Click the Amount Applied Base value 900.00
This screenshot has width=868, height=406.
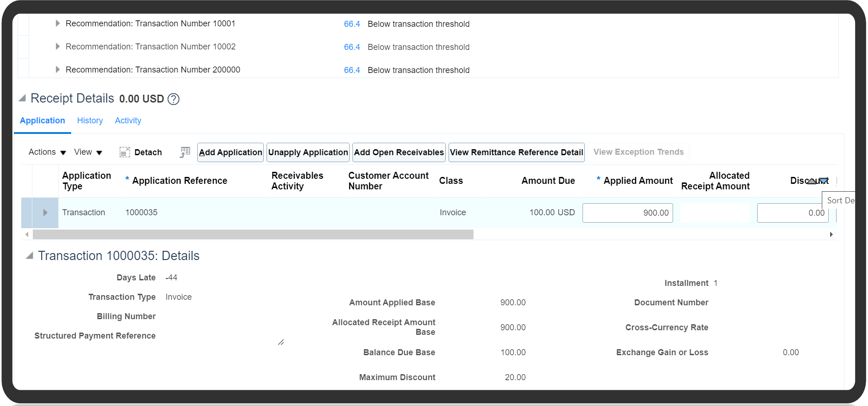(x=513, y=303)
